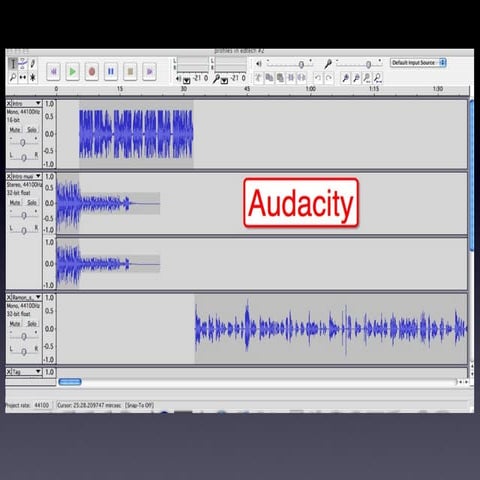480x480 pixels.
Task: Begin recording with the red Record button
Action: pos(92,71)
